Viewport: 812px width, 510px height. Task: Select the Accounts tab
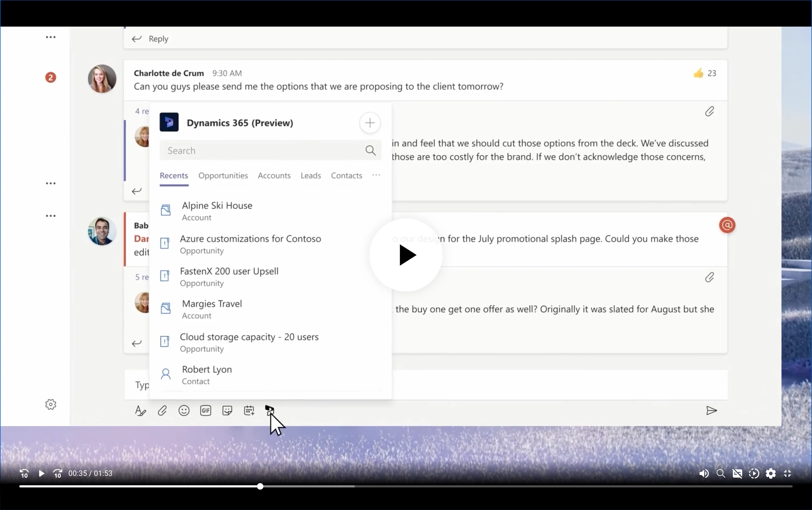pos(274,175)
